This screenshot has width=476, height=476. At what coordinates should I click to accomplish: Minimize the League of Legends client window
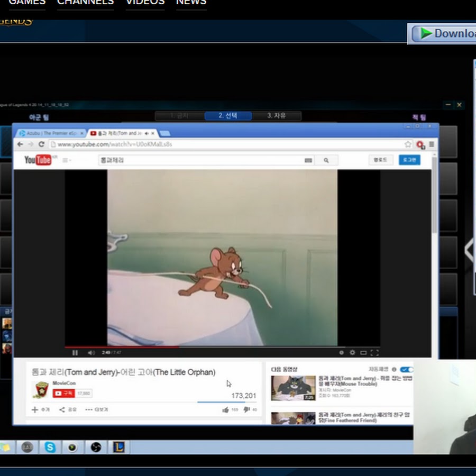coord(448,105)
